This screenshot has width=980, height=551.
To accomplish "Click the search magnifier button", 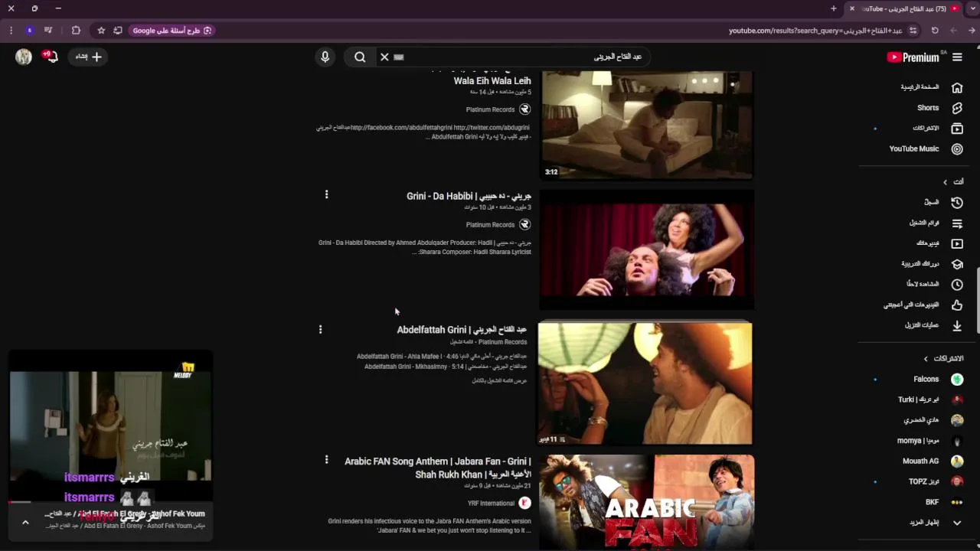I will [360, 57].
